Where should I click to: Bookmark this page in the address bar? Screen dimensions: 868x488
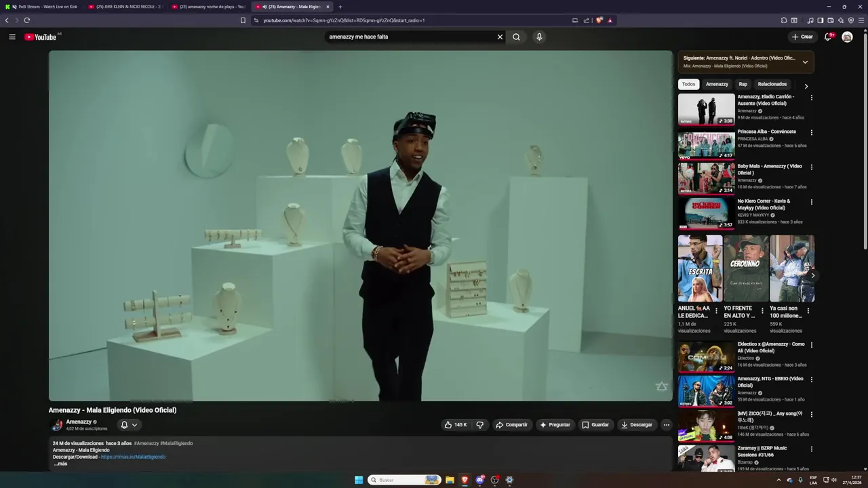243,20
